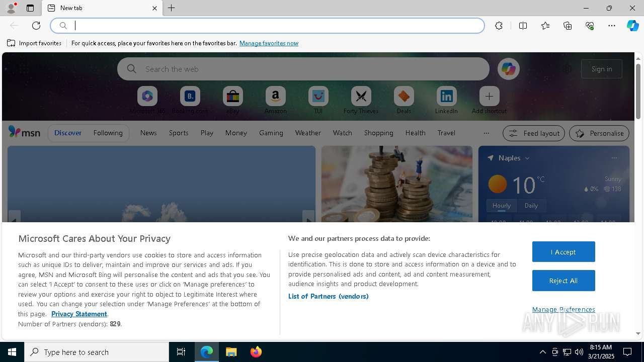Launch Firefox from taskbar
Image resolution: width=644 pixels, height=362 pixels.
tap(256, 352)
